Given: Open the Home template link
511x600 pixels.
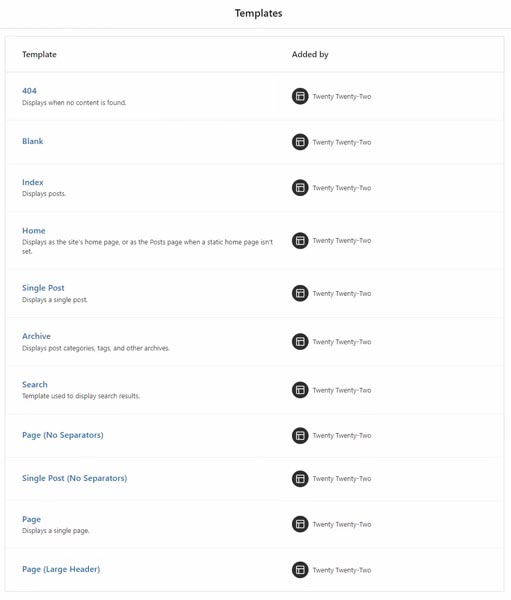Looking at the screenshot, I should coord(34,230).
